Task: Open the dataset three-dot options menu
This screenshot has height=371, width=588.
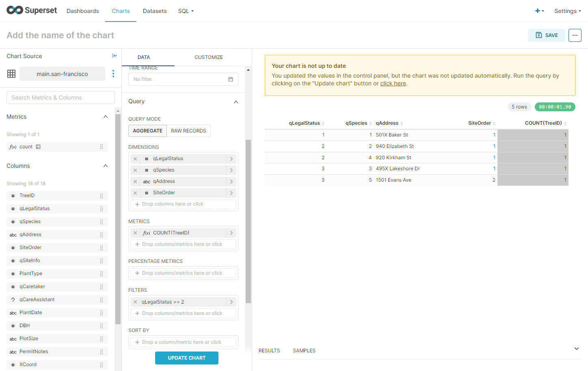Action: [x=113, y=74]
